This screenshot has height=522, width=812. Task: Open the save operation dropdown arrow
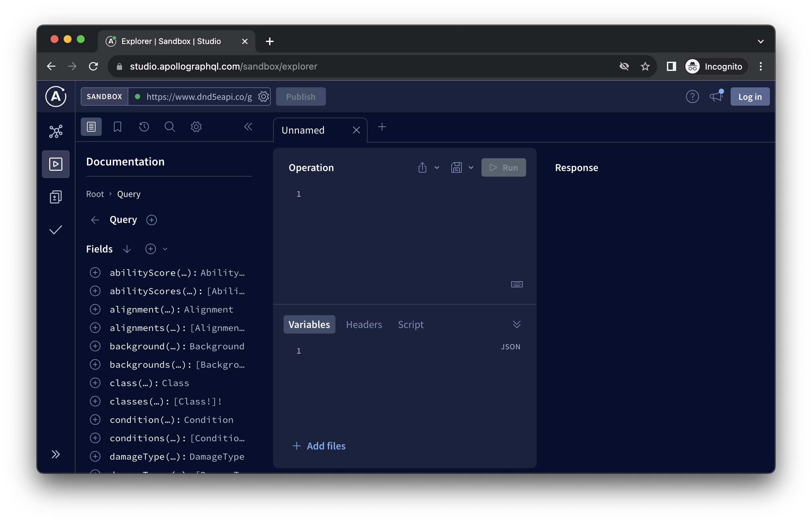click(471, 167)
